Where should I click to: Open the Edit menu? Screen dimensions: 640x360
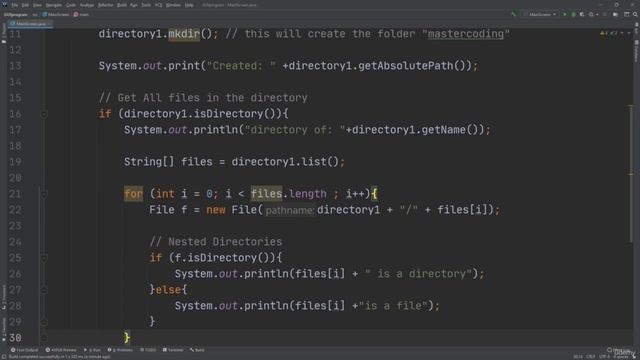click(25, 5)
